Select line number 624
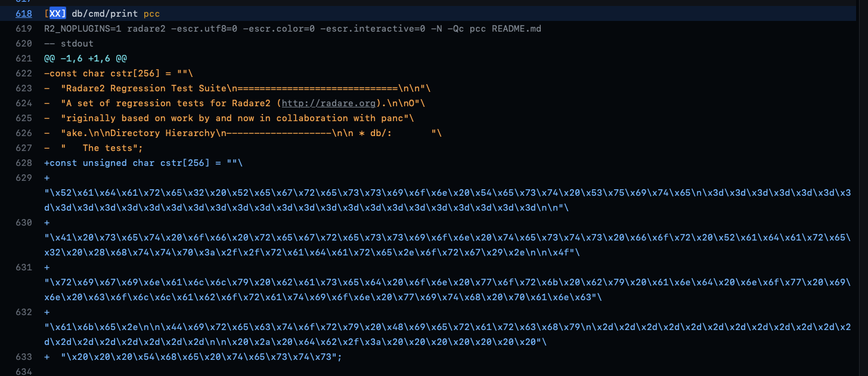Viewport: 868px width, 376px height. pyautogui.click(x=24, y=103)
